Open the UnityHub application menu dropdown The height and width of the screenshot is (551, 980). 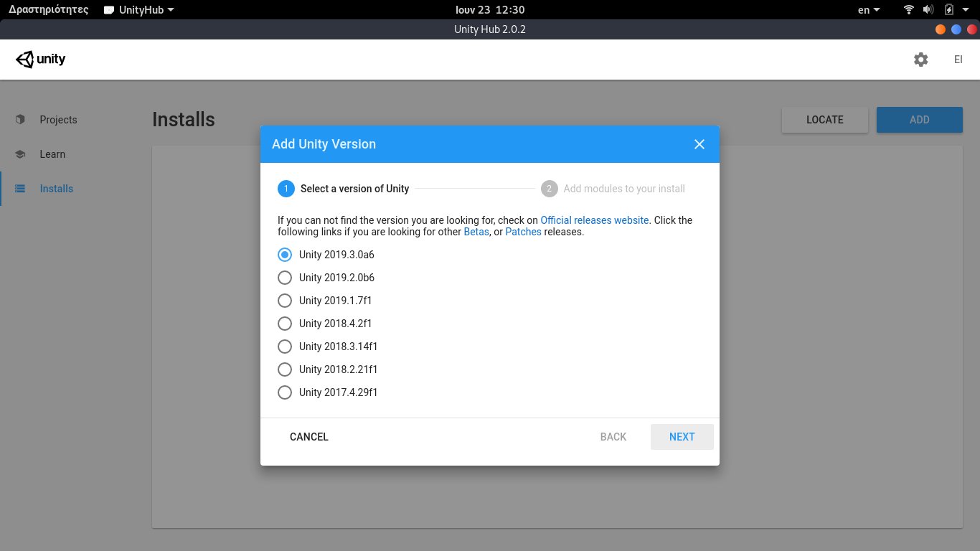coord(138,10)
